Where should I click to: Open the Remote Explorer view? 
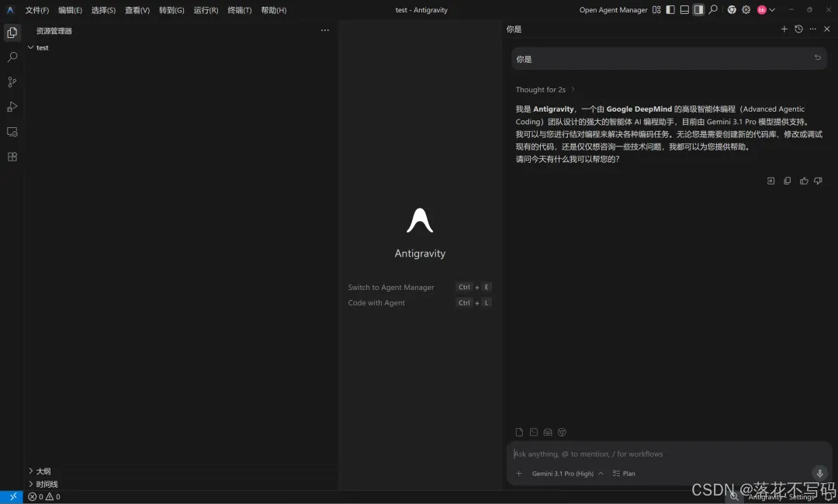tap(12, 132)
